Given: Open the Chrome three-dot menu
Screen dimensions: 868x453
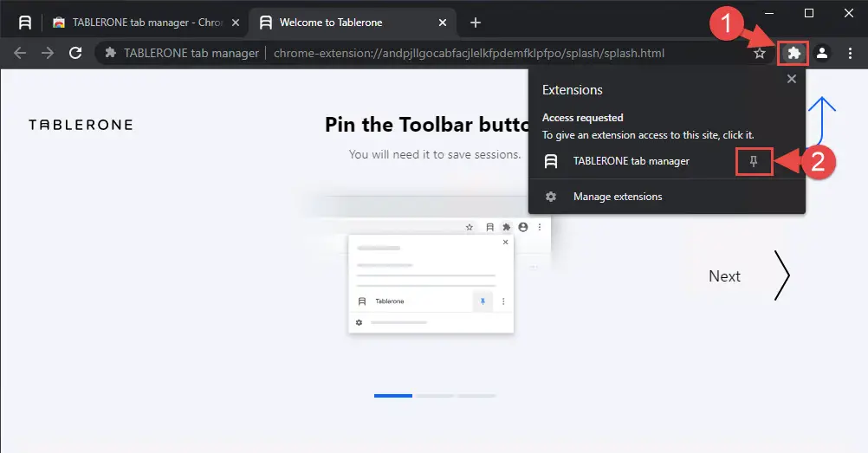Looking at the screenshot, I should 850,53.
